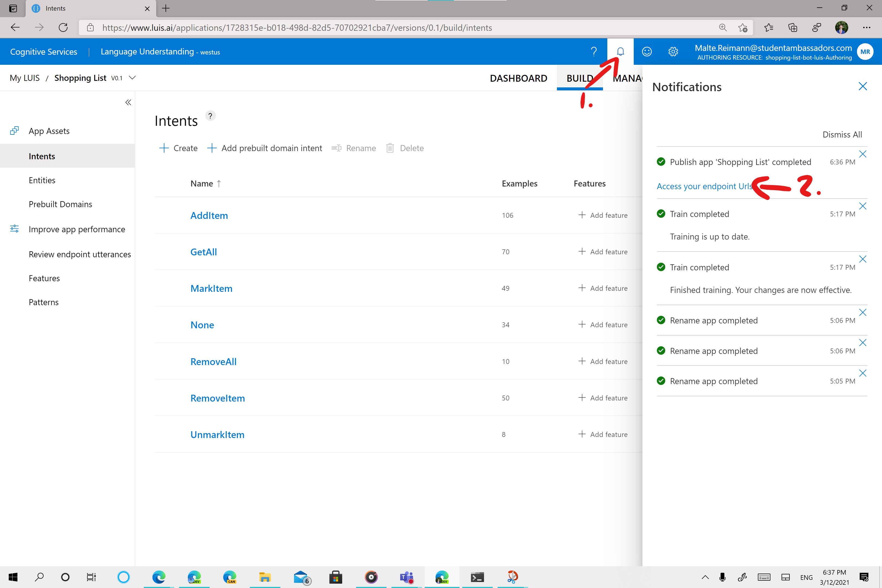
Task: Select Entities in the sidebar
Action: [x=42, y=180]
